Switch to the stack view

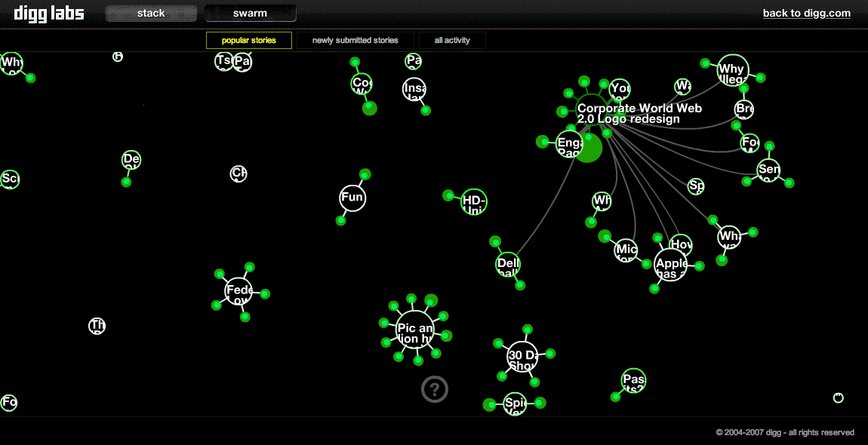(151, 14)
